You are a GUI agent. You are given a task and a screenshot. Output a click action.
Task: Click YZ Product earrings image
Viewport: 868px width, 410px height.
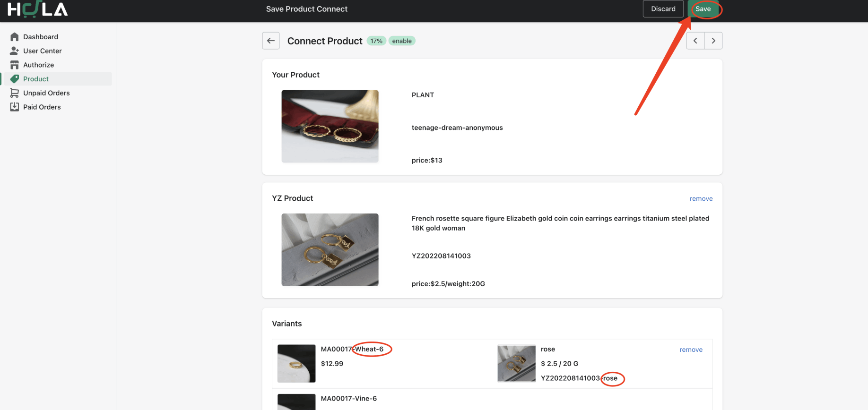[x=330, y=250]
